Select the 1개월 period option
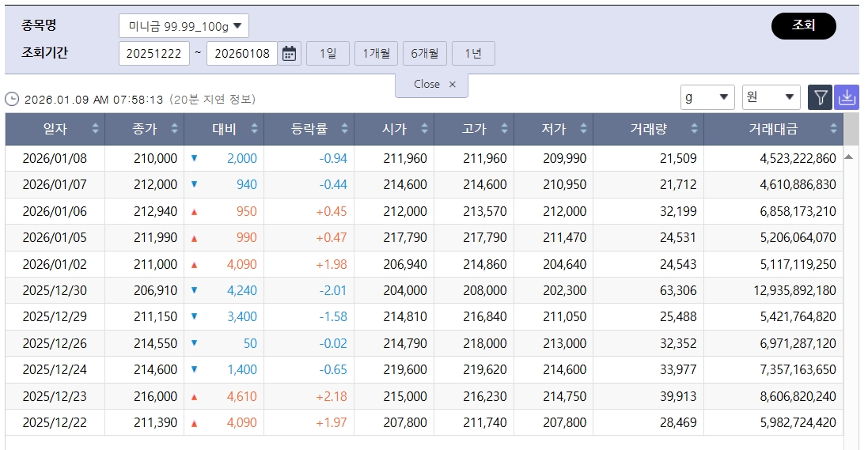 pyautogui.click(x=376, y=54)
